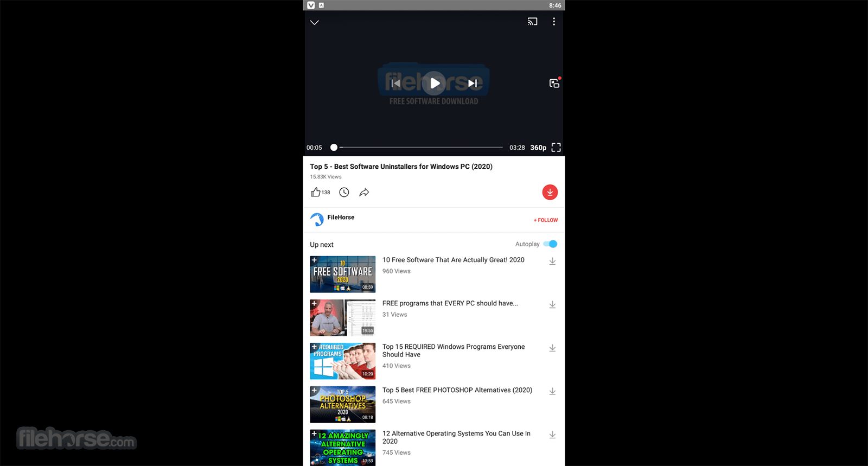Click the '645 Views' text
Viewport: 868px width, 466px height.
pos(397,401)
